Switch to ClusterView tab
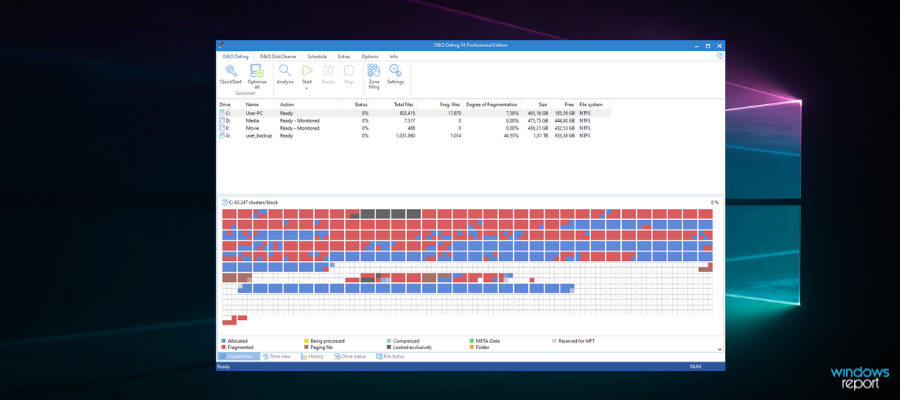 pyautogui.click(x=238, y=356)
